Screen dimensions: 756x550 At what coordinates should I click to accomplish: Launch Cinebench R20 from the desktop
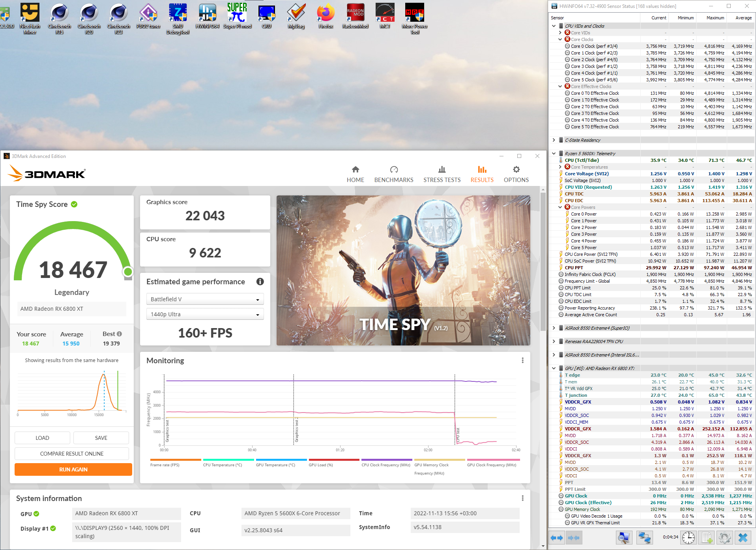[89, 18]
